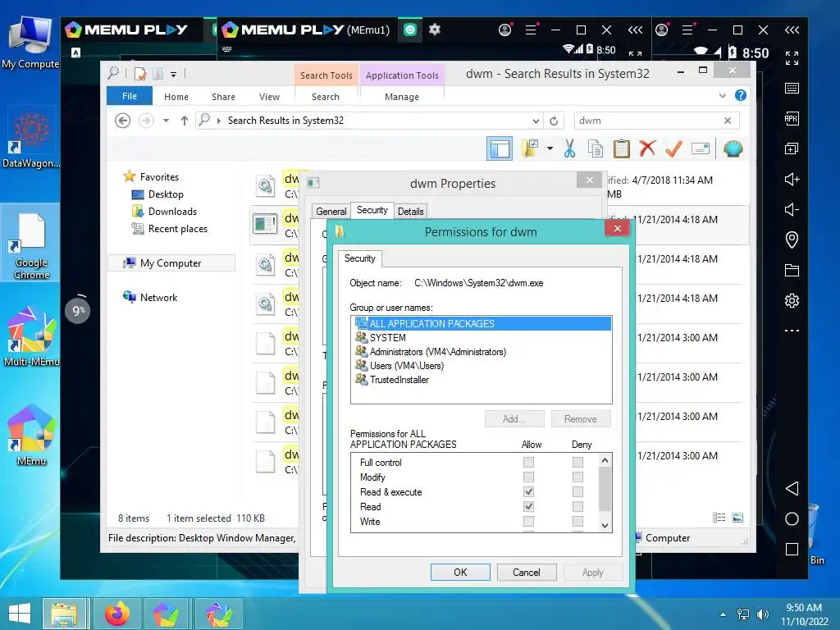
Task: Click the paste clipboard icon in toolbar
Action: point(621,148)
